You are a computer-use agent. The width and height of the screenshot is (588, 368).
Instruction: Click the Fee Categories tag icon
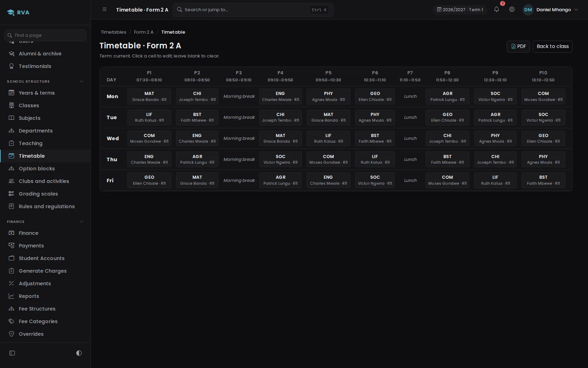pos(12,321)
